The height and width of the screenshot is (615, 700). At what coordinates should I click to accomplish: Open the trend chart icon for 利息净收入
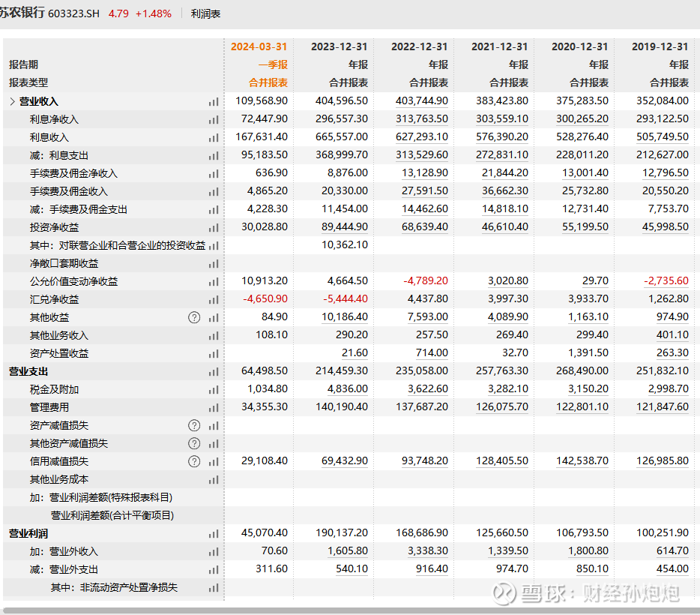pos(214,119)
